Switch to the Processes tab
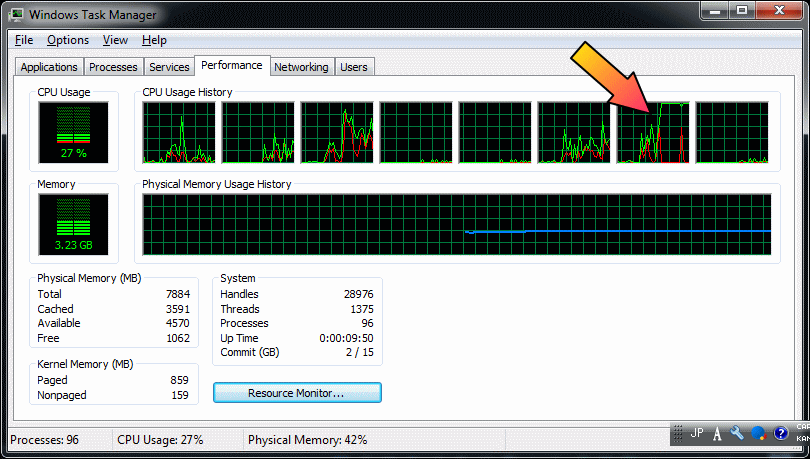810x459 pixels. point(113,67)
